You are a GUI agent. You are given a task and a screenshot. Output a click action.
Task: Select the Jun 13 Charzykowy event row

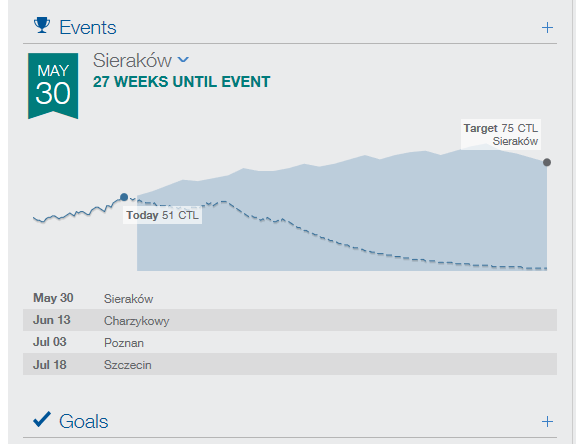pyautogui.click(x=290, y=320)
